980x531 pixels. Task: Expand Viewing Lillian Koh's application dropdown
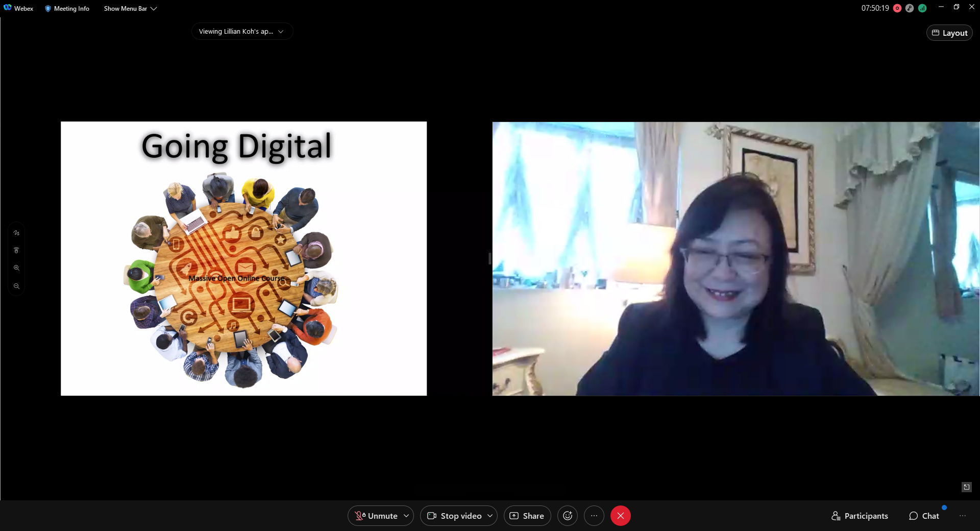[x=242, y=31]
